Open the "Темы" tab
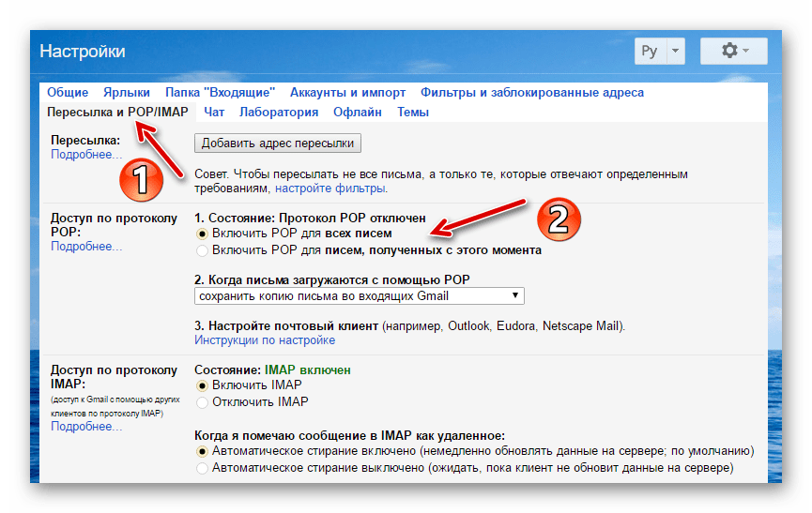812x513 pixels. (412, 113)
